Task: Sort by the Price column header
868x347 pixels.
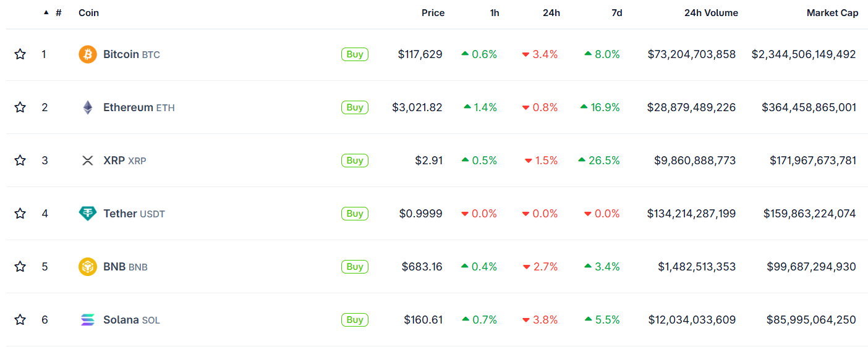Action: click(x=433, y=12)
